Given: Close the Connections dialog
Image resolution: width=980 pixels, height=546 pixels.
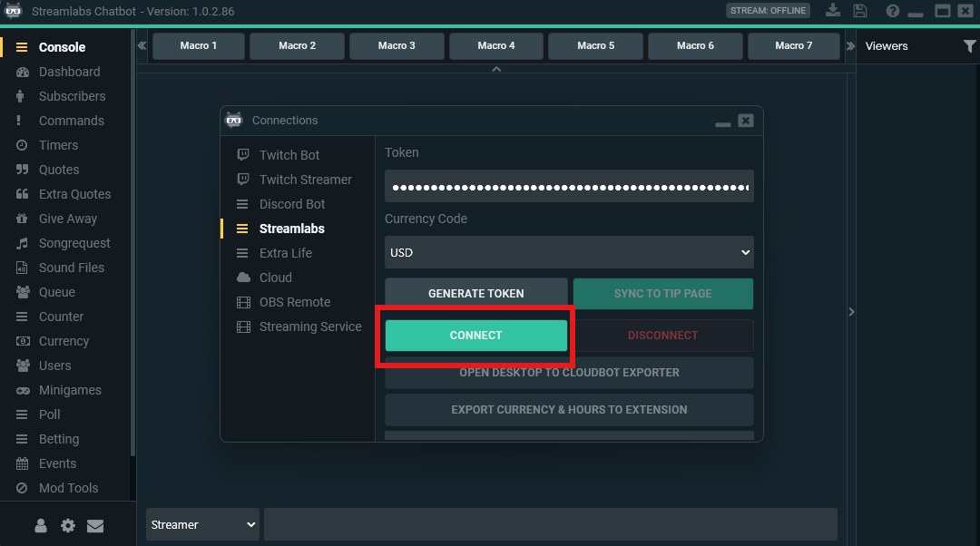Looking at the screenshot, I should (746, 121).
